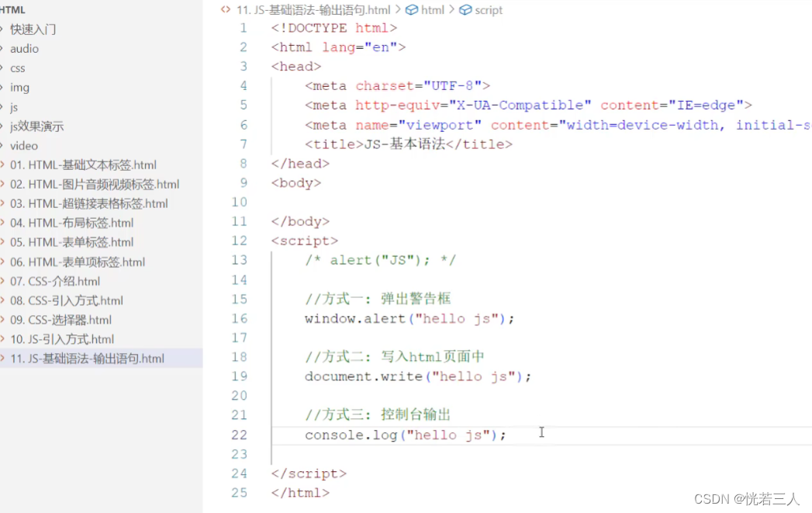812x513 pixels.
Task: Expand the css folder
Action: (18, 68)
